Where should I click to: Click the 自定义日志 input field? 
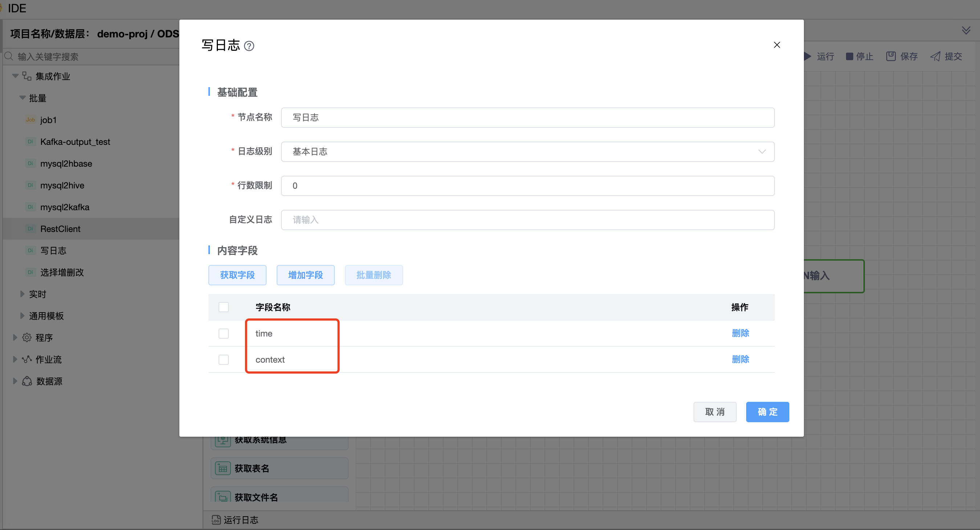pyautogui.click(x=527, y=220)
